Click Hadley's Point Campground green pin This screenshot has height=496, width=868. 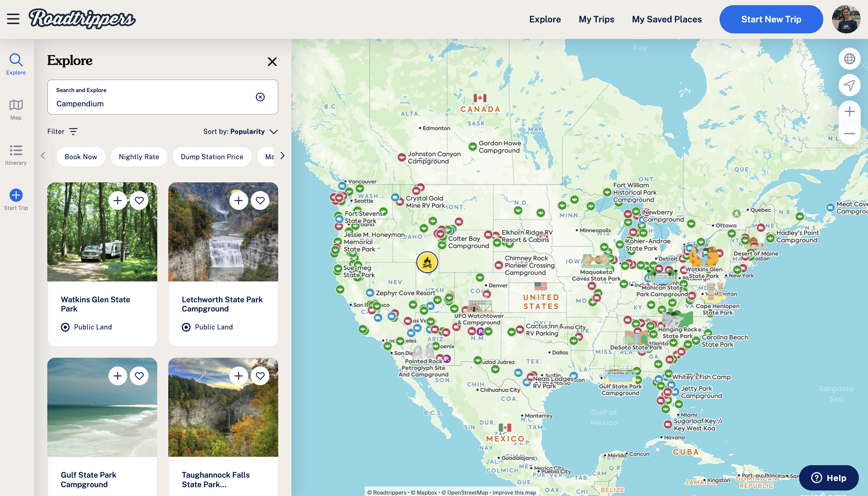(770, 238)
